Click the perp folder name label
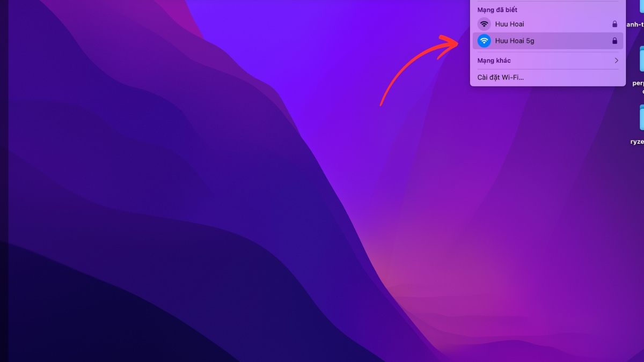The image size is (644, 362). [x=638, y=83]
